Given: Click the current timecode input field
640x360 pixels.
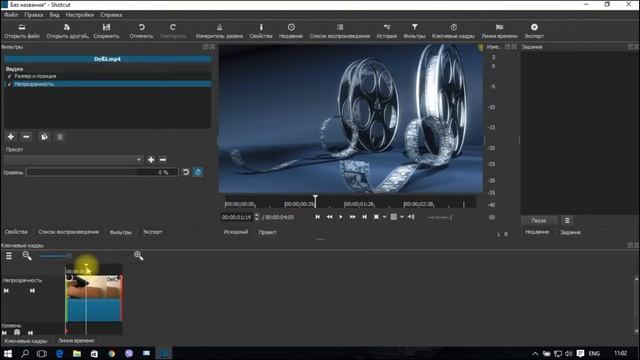Looking at the screenshot, I should pyautogui.click(x=237, y=217).
